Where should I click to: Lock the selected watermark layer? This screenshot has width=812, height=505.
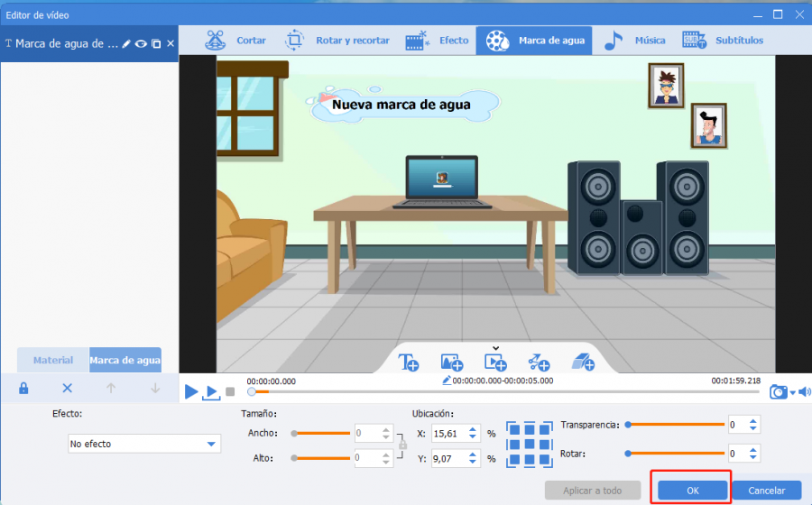23,388
